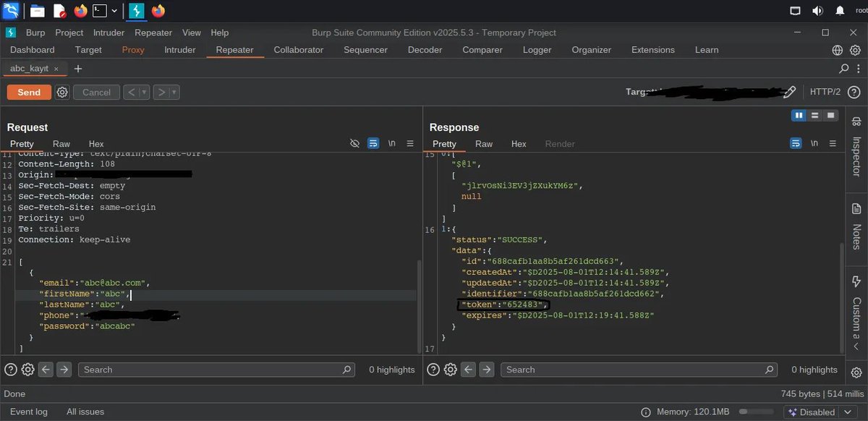Viewport: 868px width, 421px height.
Task: Open the Event log at the bottom
Action: (29, 411)
